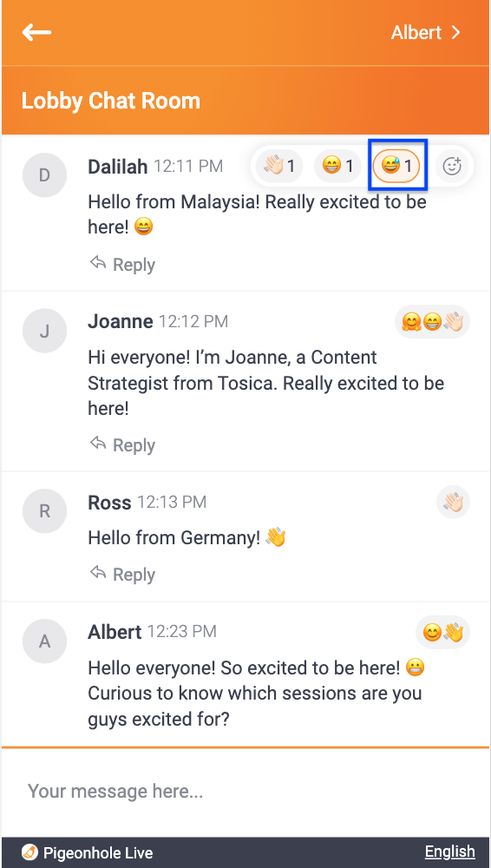Change language via English link
The height and width of the screenshot is (868, 491).
(449, 852)
